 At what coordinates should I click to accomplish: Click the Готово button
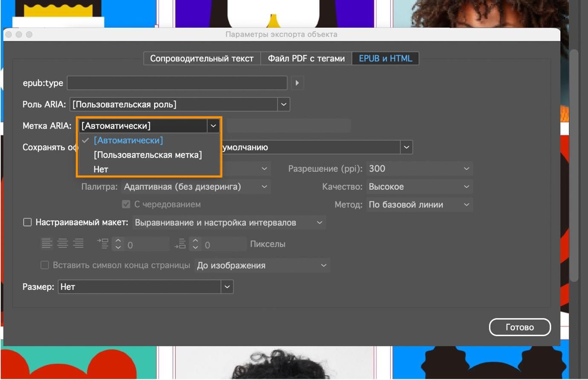click(520, 327)
